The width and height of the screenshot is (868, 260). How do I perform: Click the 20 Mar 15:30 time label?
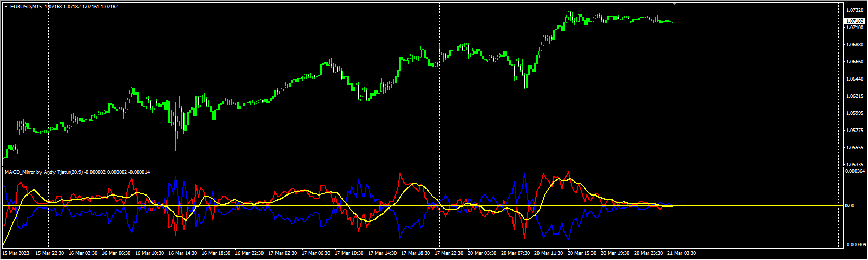[x=582, y=253]
